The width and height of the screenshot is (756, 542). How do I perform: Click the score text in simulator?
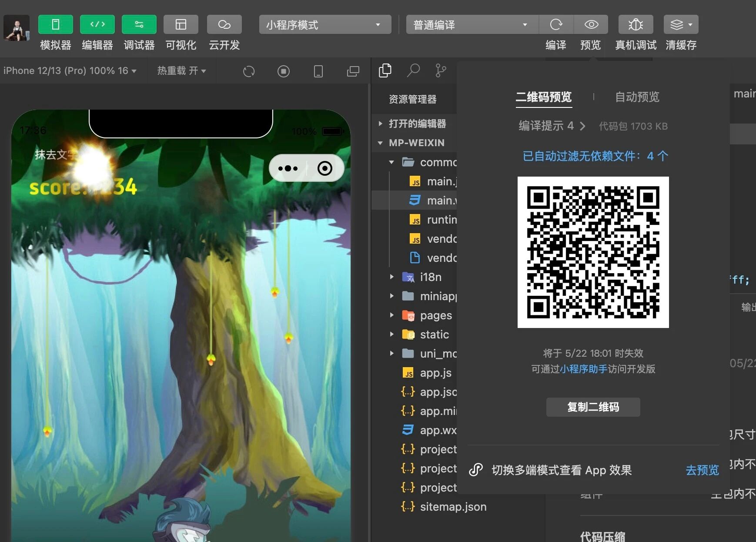tap(83, 187)
